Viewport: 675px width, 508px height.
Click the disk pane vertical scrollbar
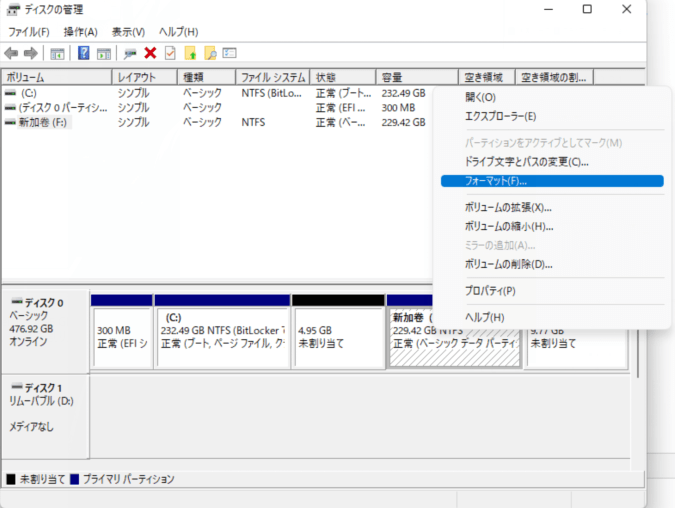(638, 353)
